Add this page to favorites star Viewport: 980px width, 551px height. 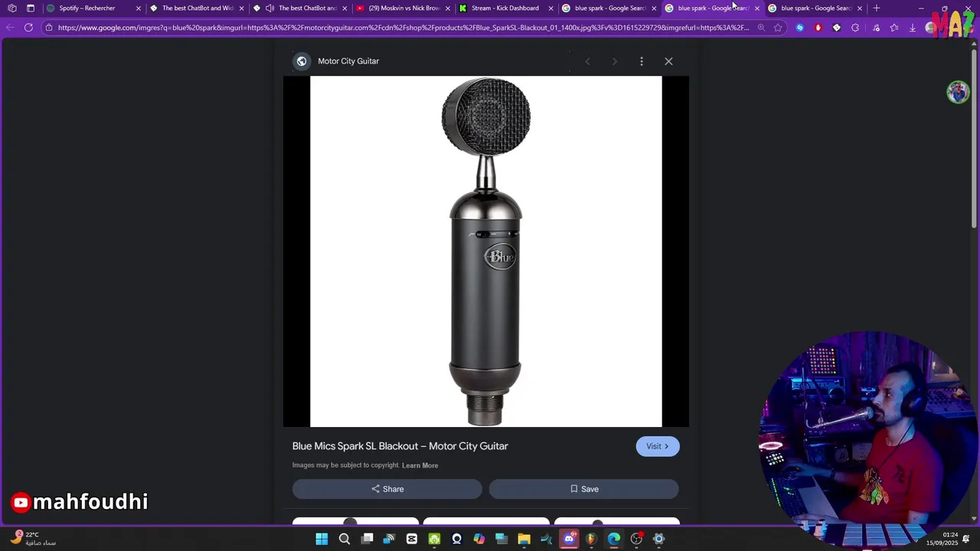tap(778, 28)
